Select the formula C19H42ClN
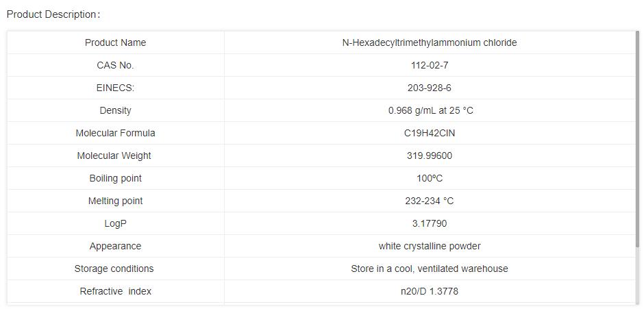This screenshot has width=644, height=311. click(429, 133)
